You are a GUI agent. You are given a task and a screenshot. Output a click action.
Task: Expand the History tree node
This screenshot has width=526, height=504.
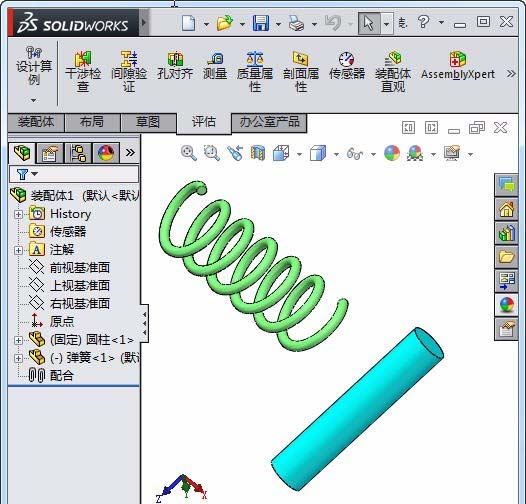click(x=18, y=214)
